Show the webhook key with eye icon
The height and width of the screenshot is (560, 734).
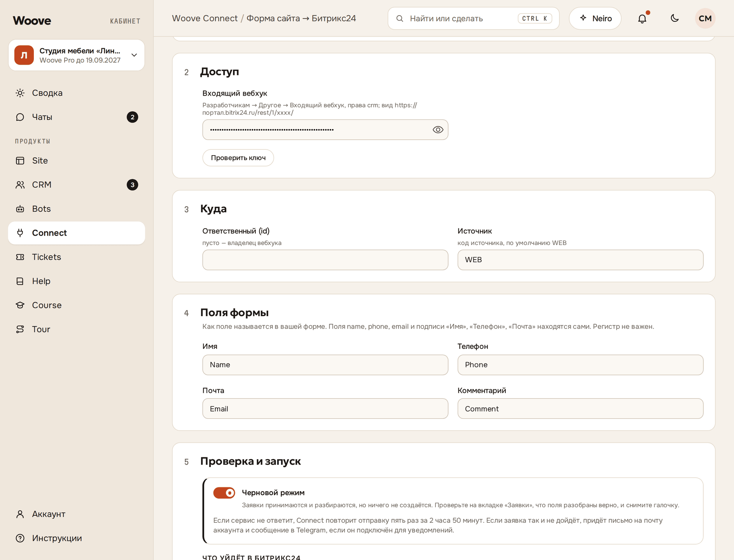point(438,130)
